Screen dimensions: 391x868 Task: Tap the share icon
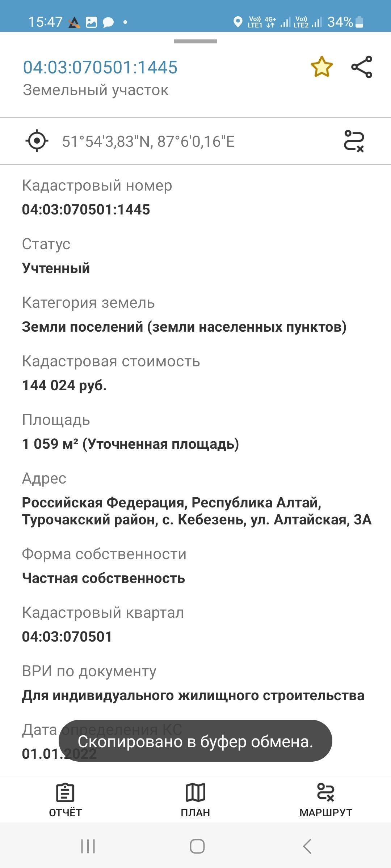click(362, 67)
